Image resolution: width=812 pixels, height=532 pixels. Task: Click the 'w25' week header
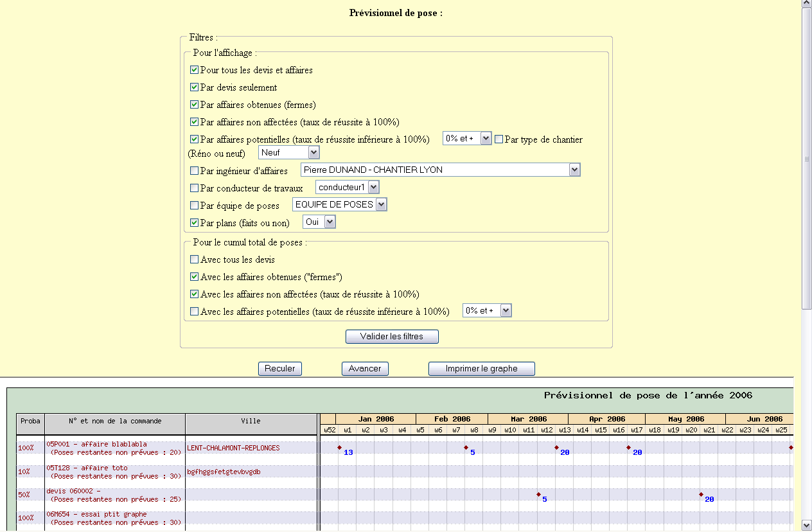(781, 429)
